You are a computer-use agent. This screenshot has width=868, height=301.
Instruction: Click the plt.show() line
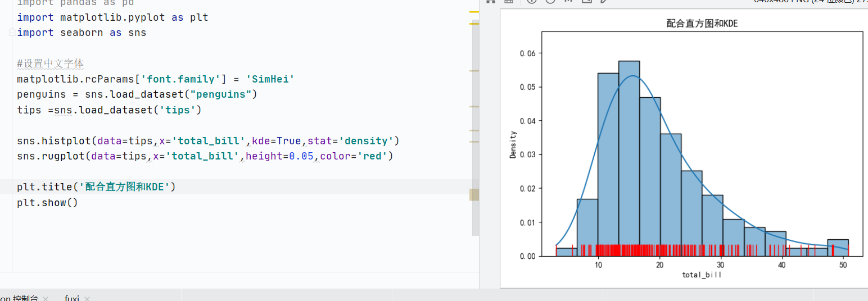(48, 202)
